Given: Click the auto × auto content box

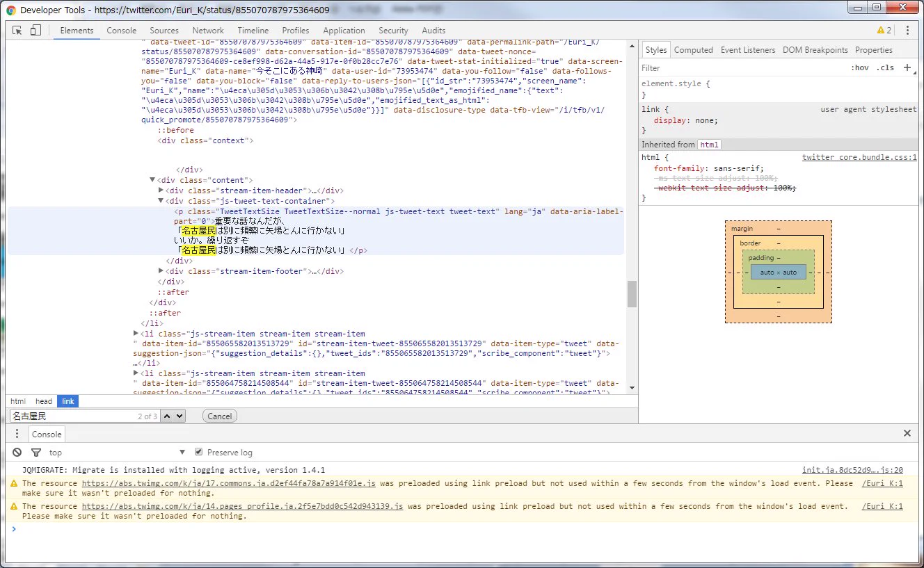Looking at the screenshot, I should point(779,272).
